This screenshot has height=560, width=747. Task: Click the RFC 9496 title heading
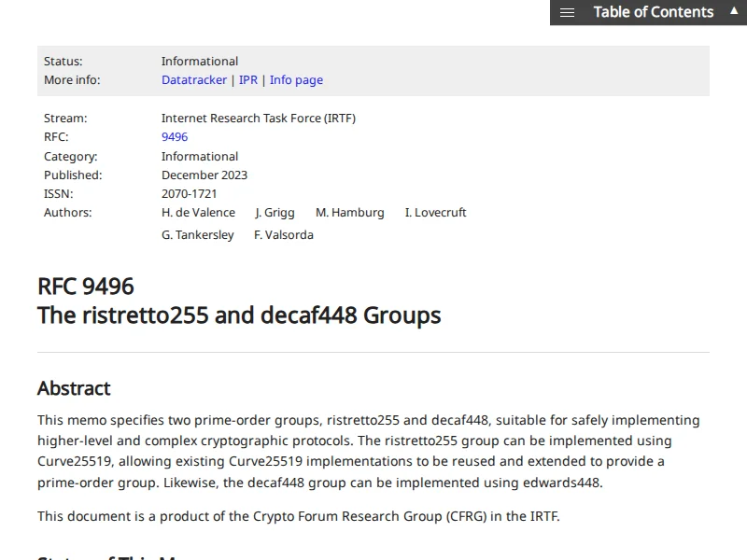[86, 286]
